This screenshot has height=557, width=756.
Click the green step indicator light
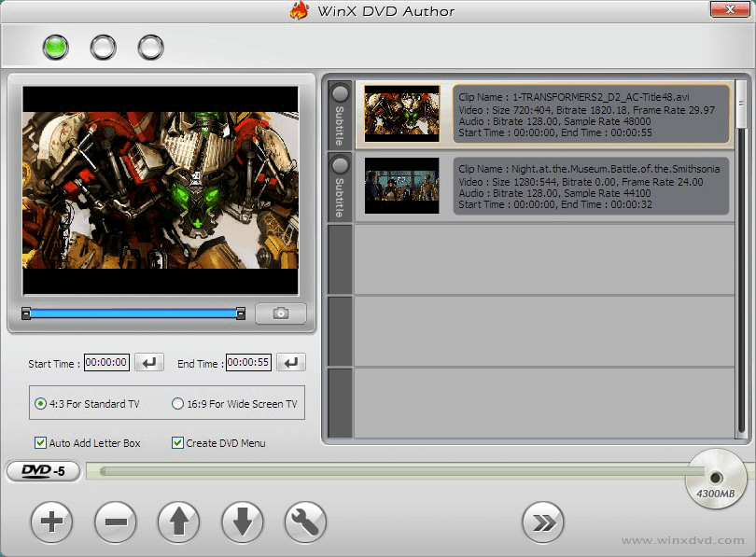click(55, 45)
